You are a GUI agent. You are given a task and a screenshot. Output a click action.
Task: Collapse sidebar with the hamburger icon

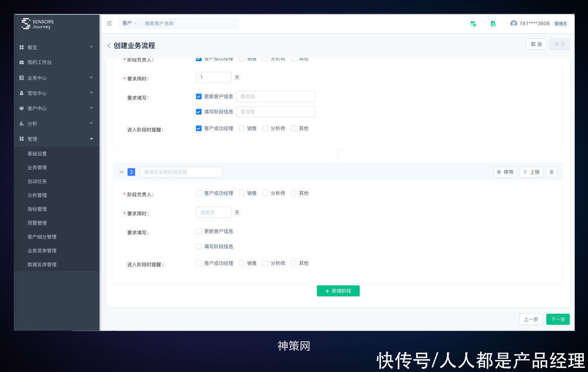[109, 23]
